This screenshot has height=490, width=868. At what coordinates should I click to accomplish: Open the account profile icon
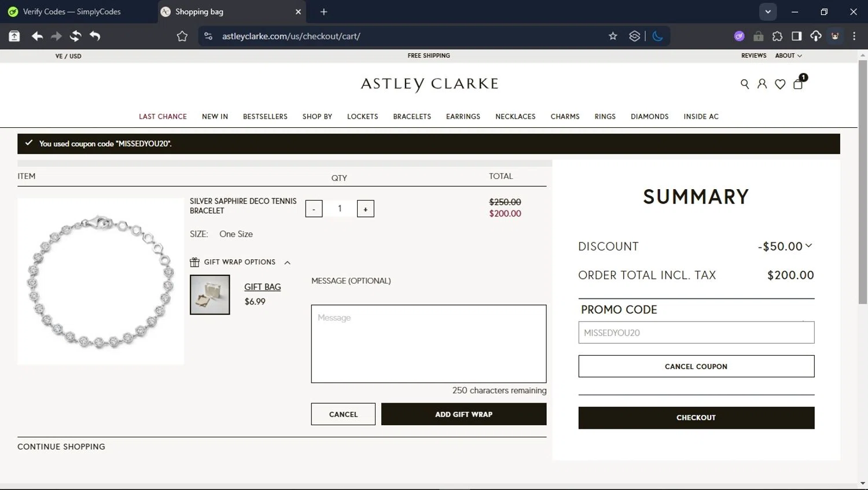pyautogui.click(x=762, y=84)
